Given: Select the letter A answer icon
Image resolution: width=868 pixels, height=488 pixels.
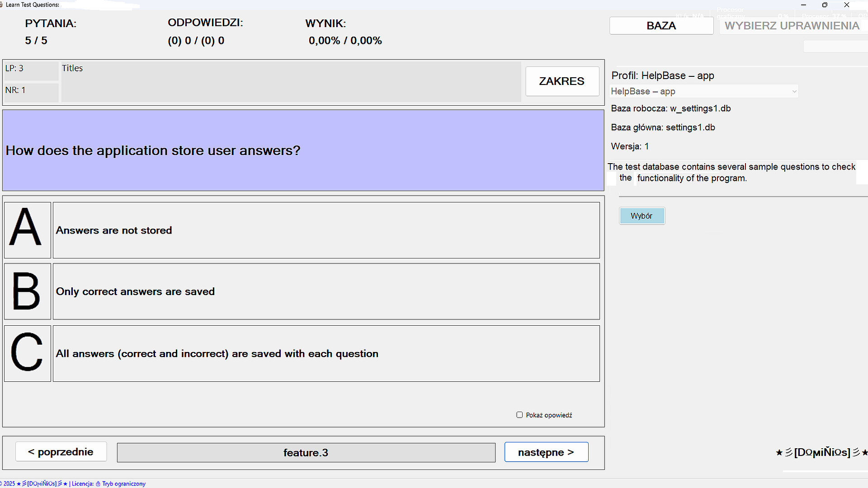Looking at the screenshot, I should click(27, 230).
